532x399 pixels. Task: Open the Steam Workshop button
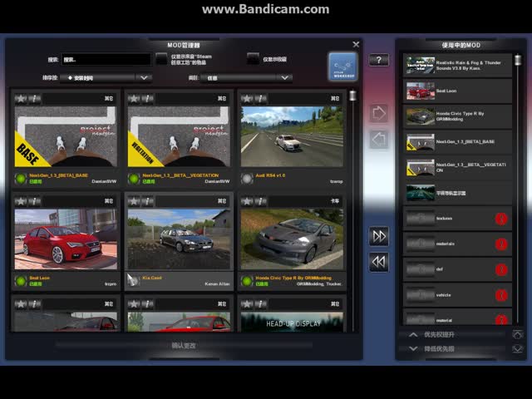coord(342,66)
